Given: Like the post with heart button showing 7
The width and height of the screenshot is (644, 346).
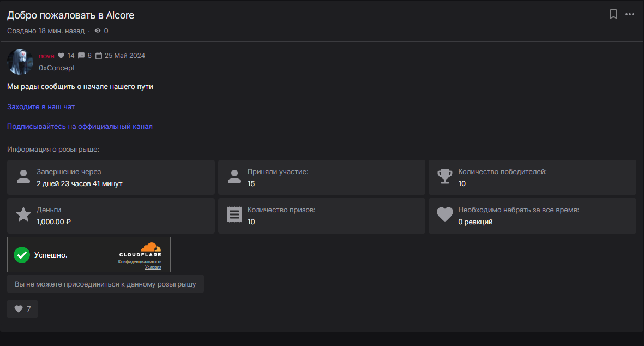Looking at the screenshot, I should [x=22, y=309].
